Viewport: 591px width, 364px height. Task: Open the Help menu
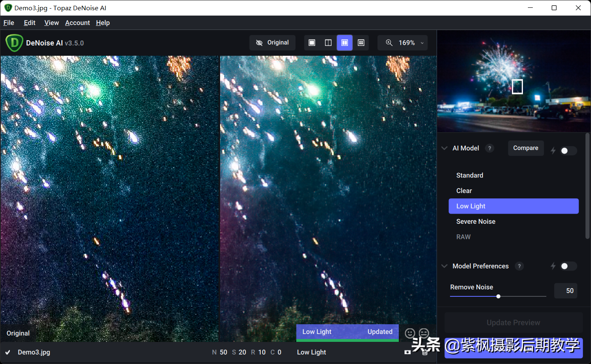pyautogui.click(x=103, y=23)
